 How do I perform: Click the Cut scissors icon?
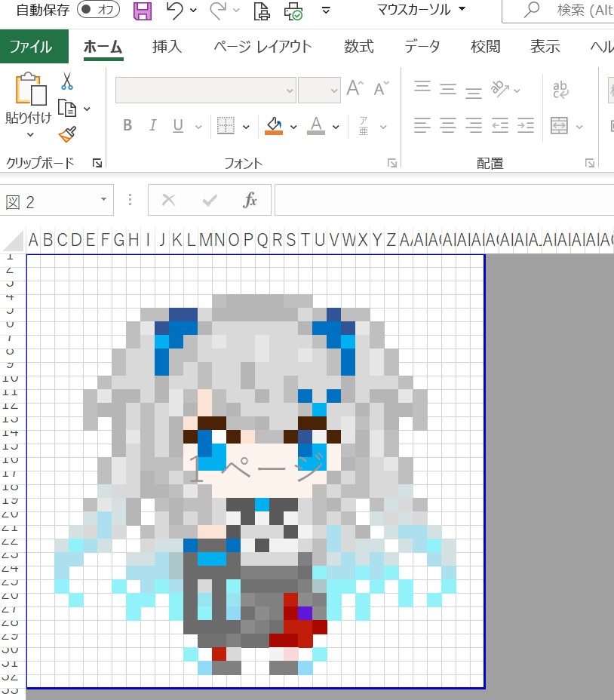(x=67, y=81)
